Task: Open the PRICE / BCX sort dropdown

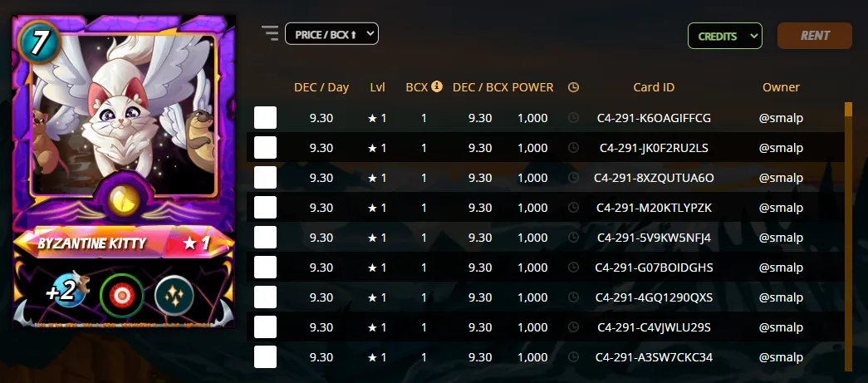Action: pos(331,34)
